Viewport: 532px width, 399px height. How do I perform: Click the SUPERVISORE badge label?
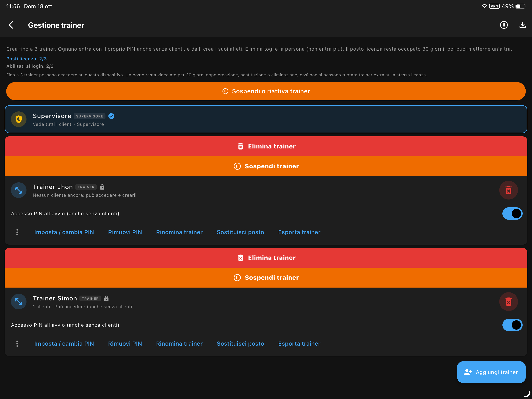pos(89,116)
